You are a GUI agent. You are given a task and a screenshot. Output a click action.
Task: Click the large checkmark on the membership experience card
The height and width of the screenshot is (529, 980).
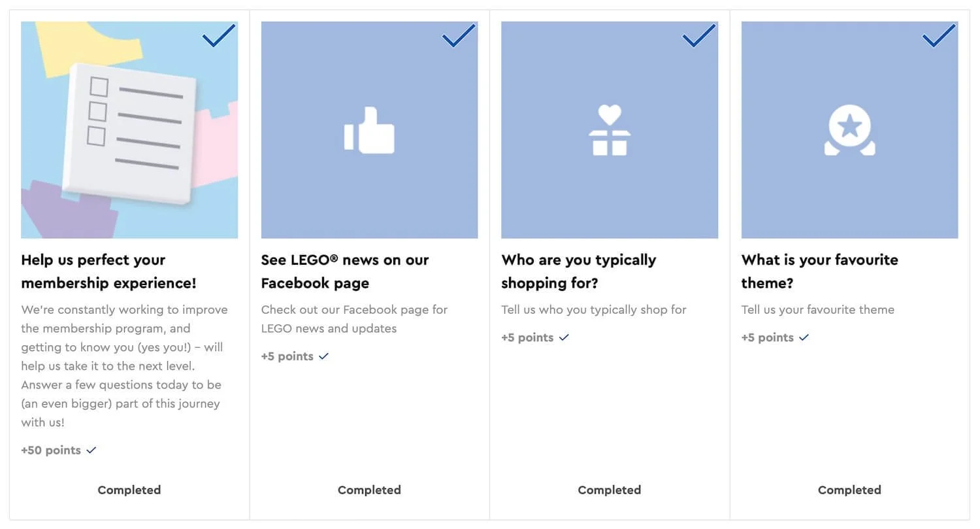[x=218, y=36]
